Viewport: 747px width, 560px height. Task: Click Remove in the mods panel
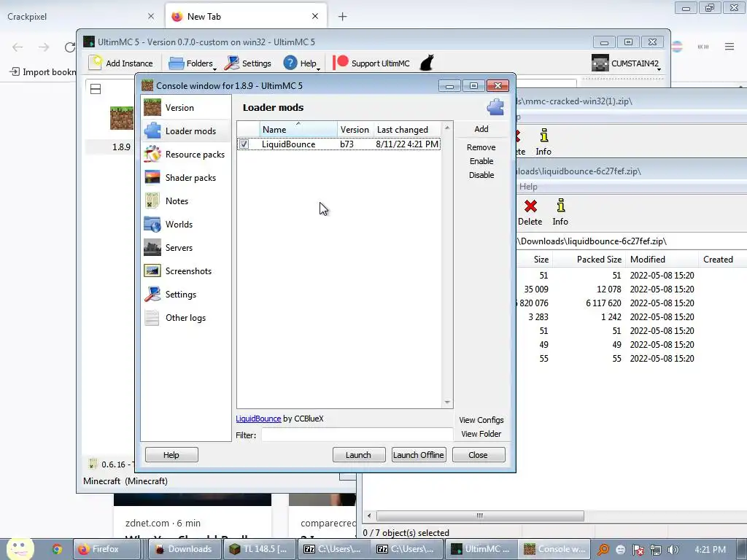[481, 147]
